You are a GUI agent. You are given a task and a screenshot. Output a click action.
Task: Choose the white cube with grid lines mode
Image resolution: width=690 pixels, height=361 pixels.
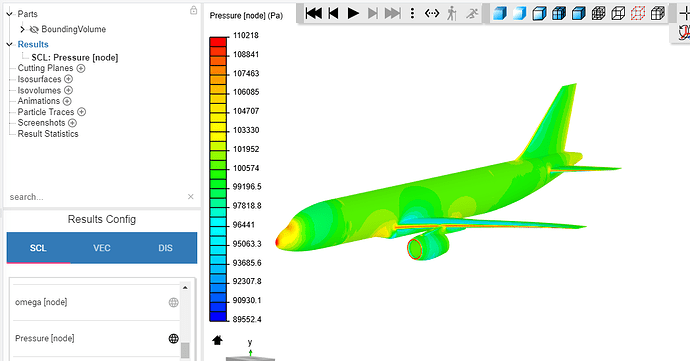658,13
